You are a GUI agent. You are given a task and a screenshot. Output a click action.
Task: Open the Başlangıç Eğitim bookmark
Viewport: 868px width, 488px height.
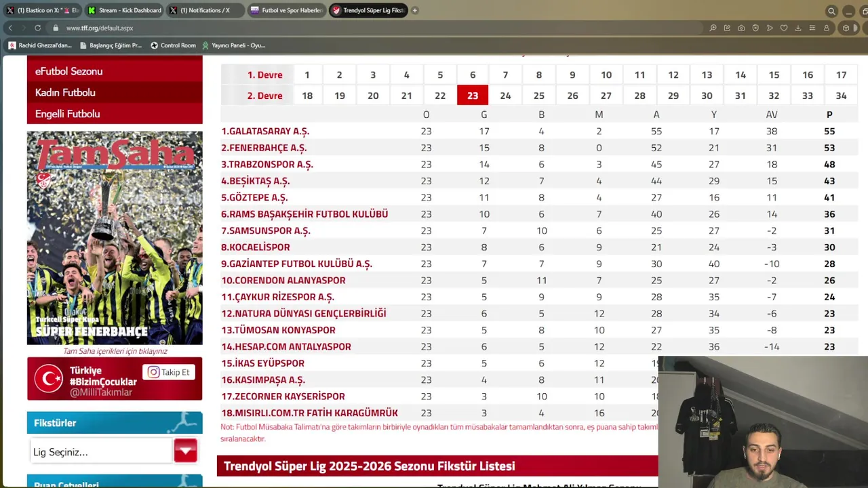(111, 45)
